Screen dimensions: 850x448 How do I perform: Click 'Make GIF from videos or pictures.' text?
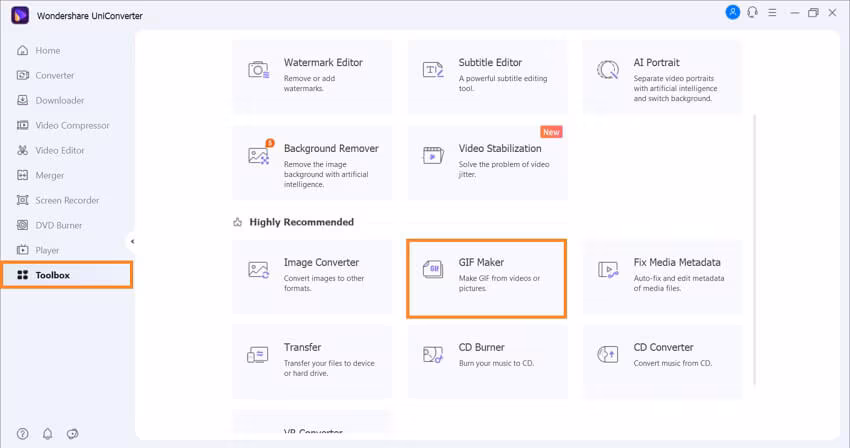[x=499, y=283]
